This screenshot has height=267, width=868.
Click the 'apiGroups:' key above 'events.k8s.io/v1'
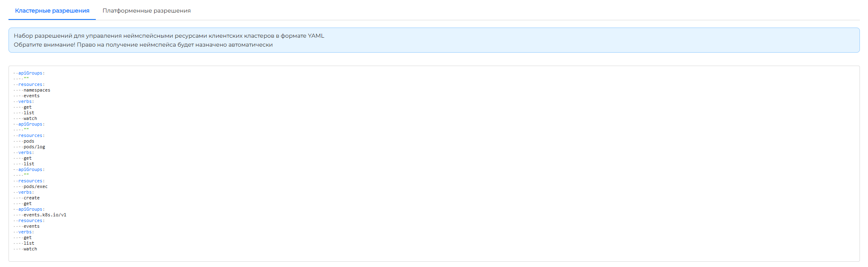pos(31,209)
